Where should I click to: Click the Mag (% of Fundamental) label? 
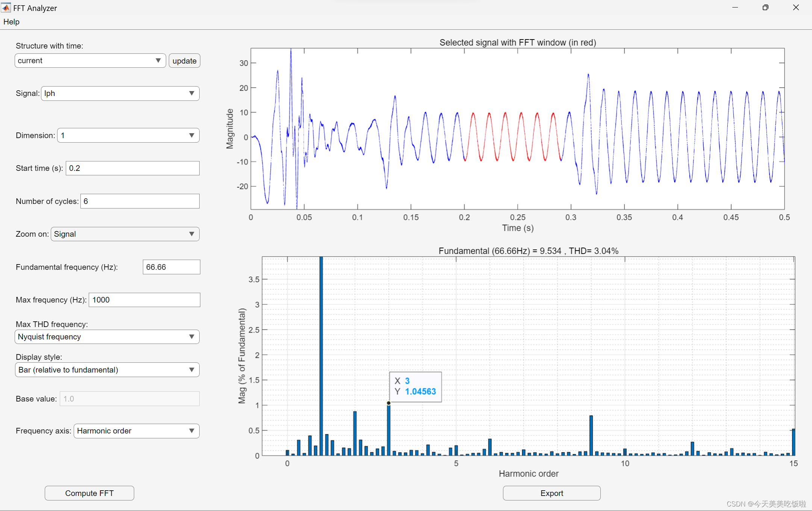point(242,356)
